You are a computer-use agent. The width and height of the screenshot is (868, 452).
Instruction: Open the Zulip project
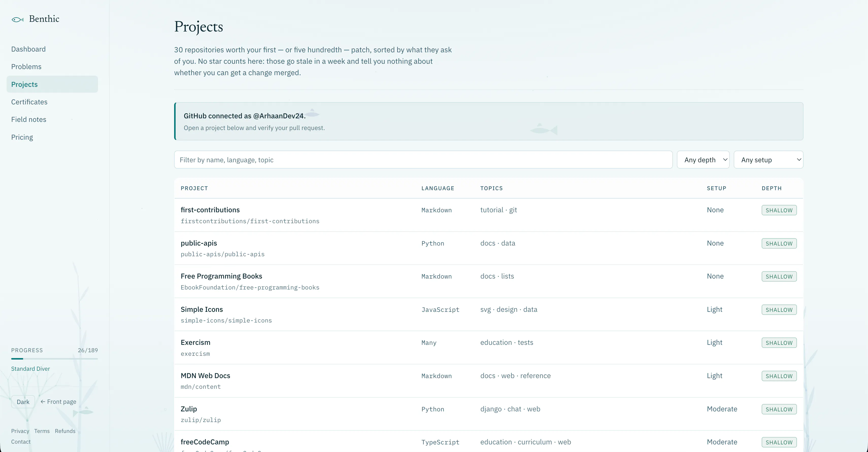pyautogui.click(x=189, y=409)
